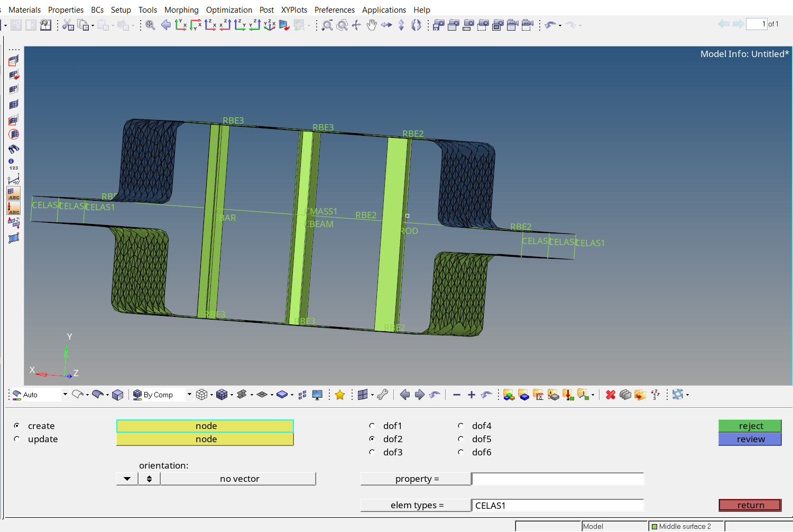Expand the By Comp color mode dropdown
Screen dimensions: 793x532
(189, 395)
